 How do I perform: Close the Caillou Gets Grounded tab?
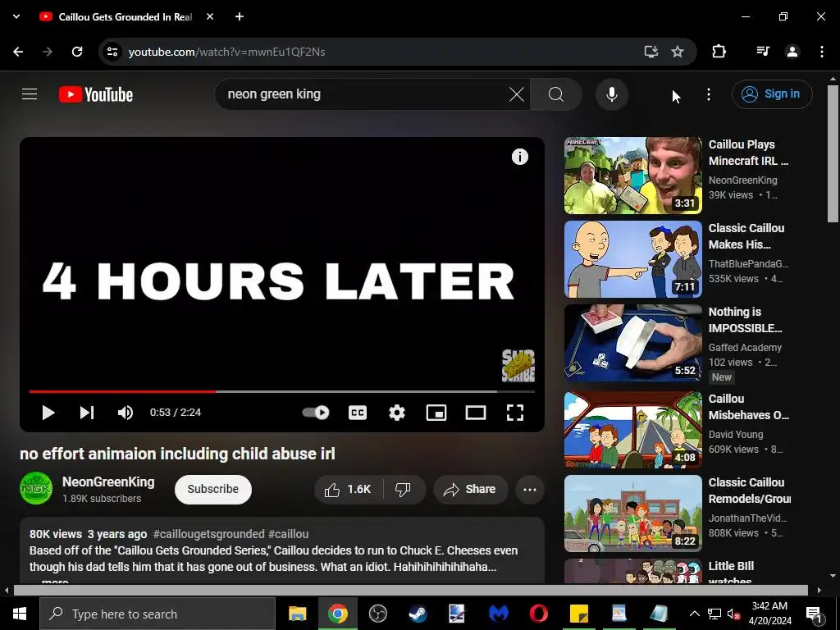point(210,16)
